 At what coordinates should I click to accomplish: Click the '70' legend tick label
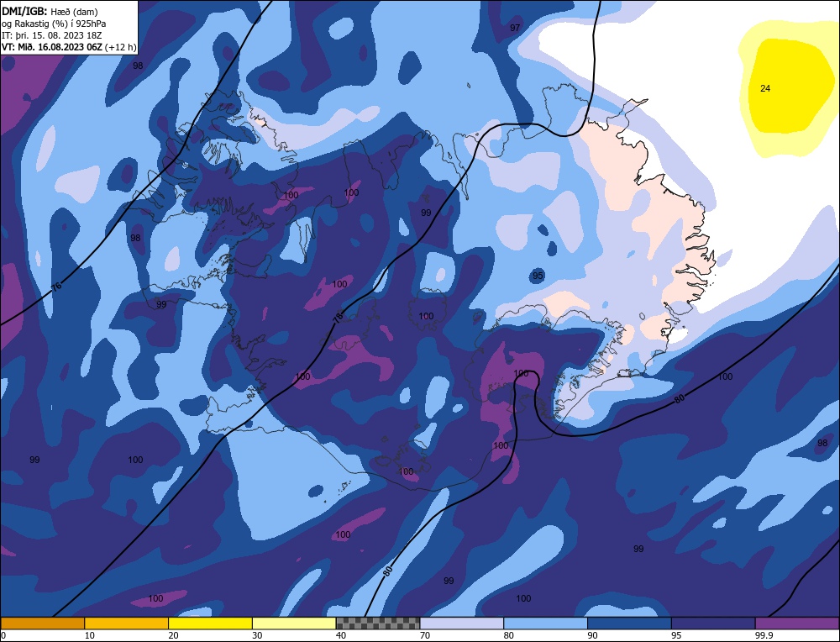[425, 635]
